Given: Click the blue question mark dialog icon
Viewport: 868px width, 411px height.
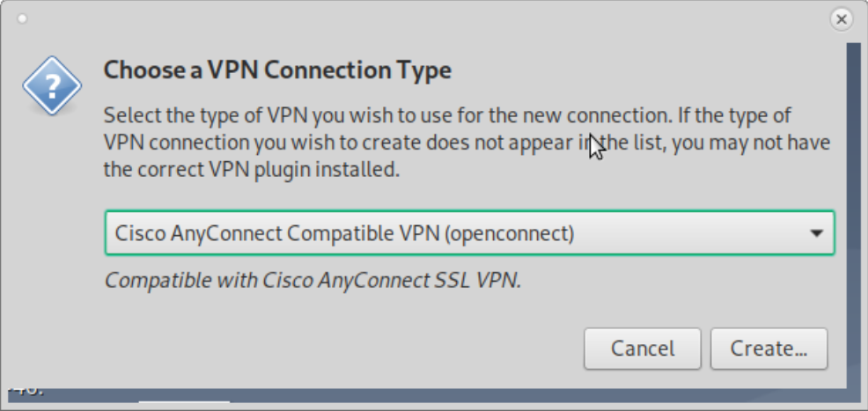Looking at the screenshot, I should pyautogui.click(x=52, y=85).
